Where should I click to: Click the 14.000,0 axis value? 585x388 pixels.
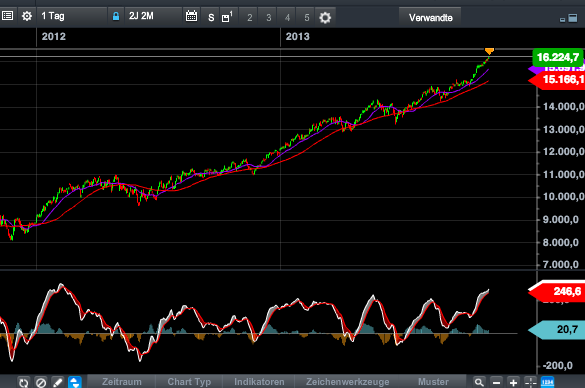pos(563,107)
